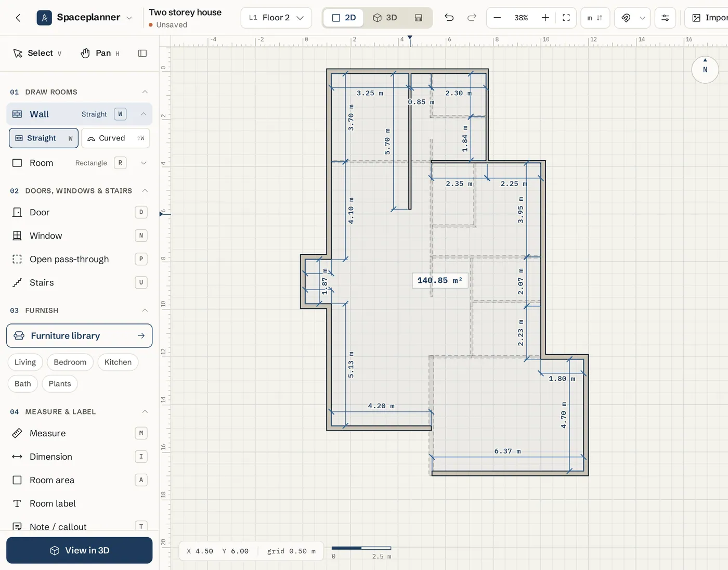Choose the Open pass-through tool
This screenshot has height=570, width=728.
(80, 259)
